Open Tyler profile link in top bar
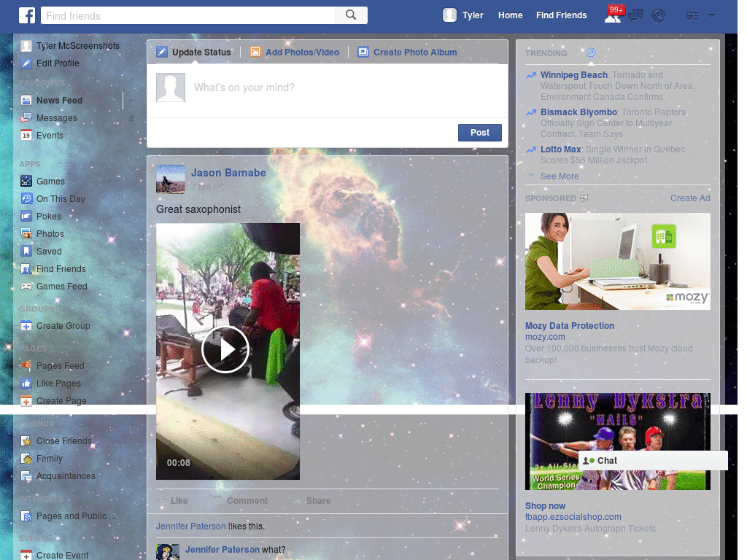The width and height of the screenshot is (747, 560). point(473,15)
